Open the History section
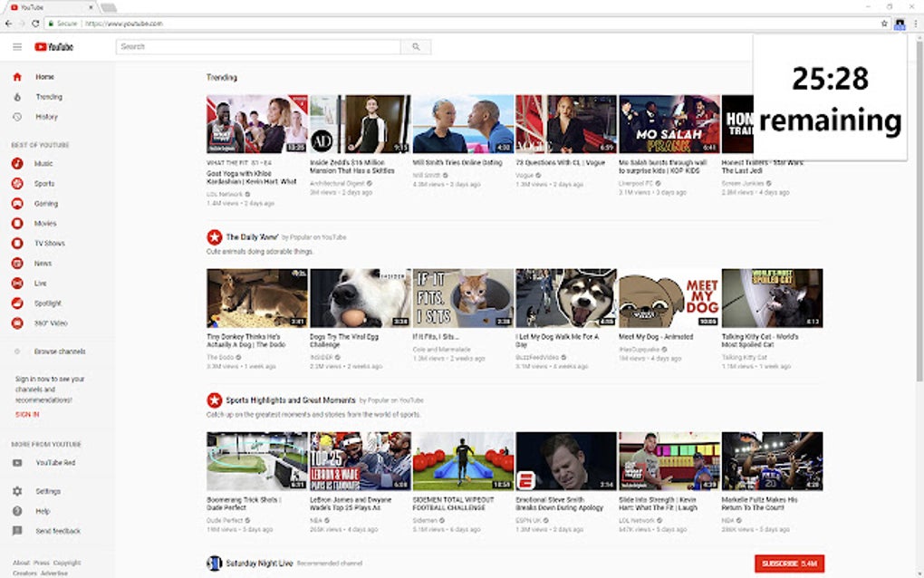Viewport: 924px width, 578px height. point(16,116)
